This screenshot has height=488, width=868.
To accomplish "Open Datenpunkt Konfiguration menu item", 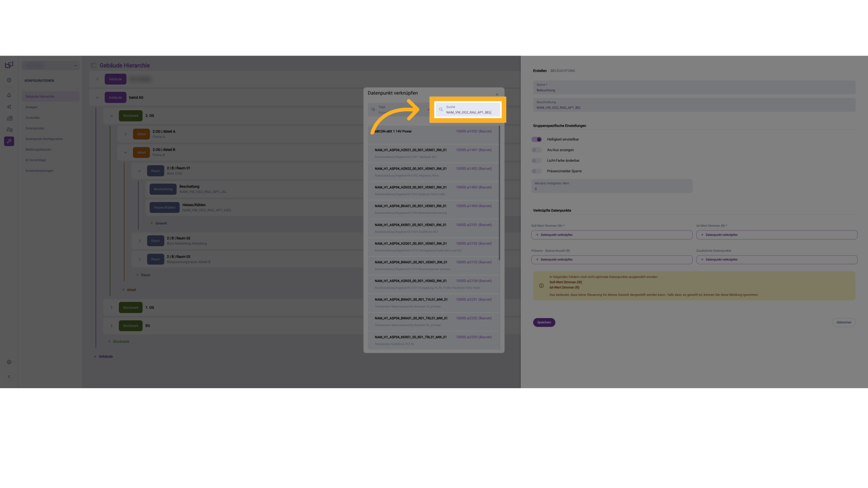I will coord(44,139).
